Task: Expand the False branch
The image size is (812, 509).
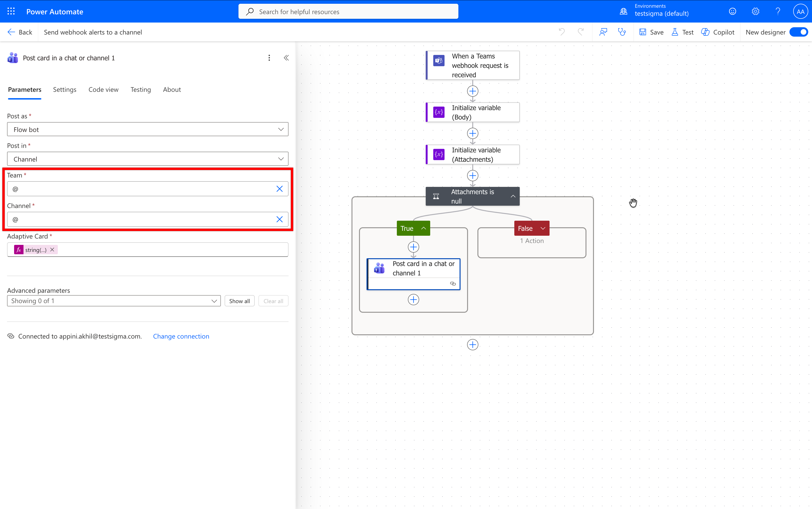Action: [x=543, y=228]
